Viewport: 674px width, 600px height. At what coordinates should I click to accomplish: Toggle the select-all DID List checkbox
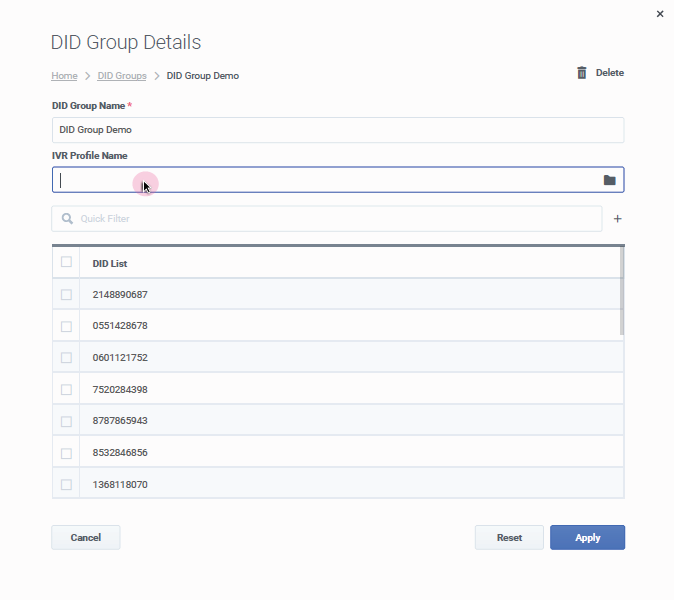(x=66, y=262)
